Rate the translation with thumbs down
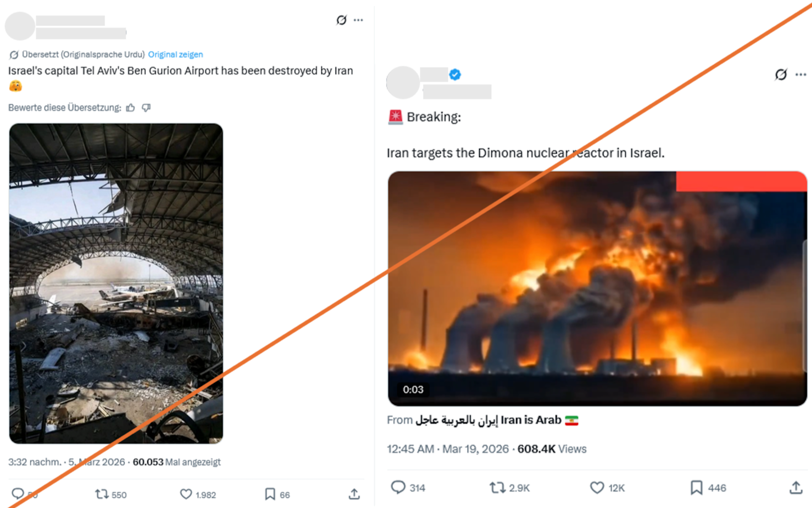The width and height of the screenshot is (812, 508). [x=146, y=108]
